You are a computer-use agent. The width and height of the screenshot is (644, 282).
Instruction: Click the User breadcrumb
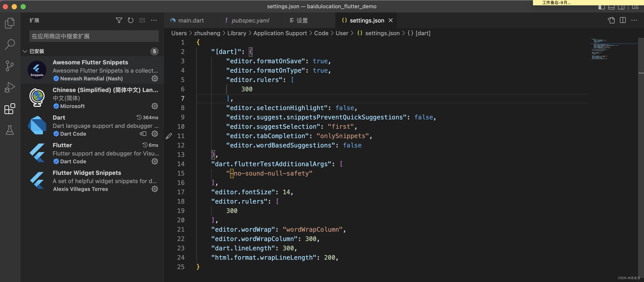[342, 33]
